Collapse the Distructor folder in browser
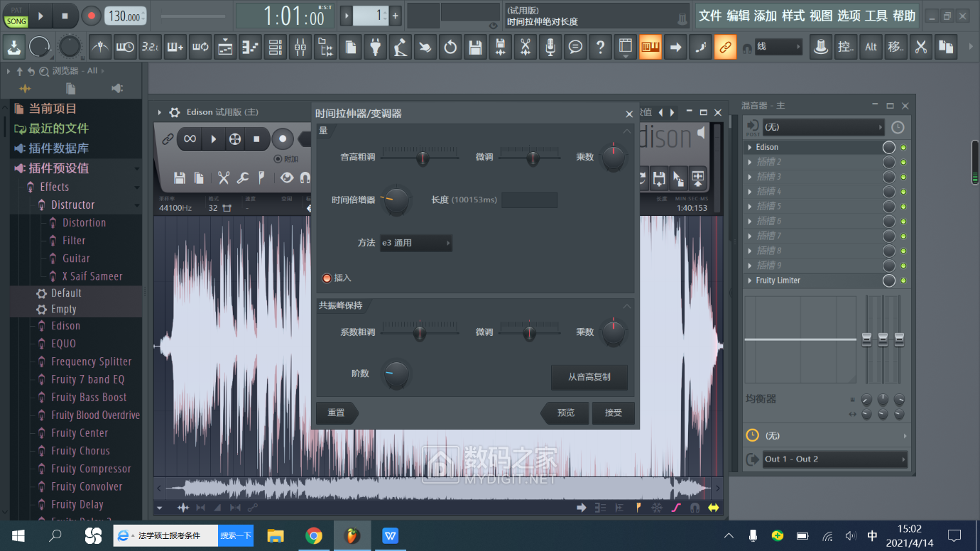This screenshot has height=551, width=980. pyautogui.click(x=137, y=205)
